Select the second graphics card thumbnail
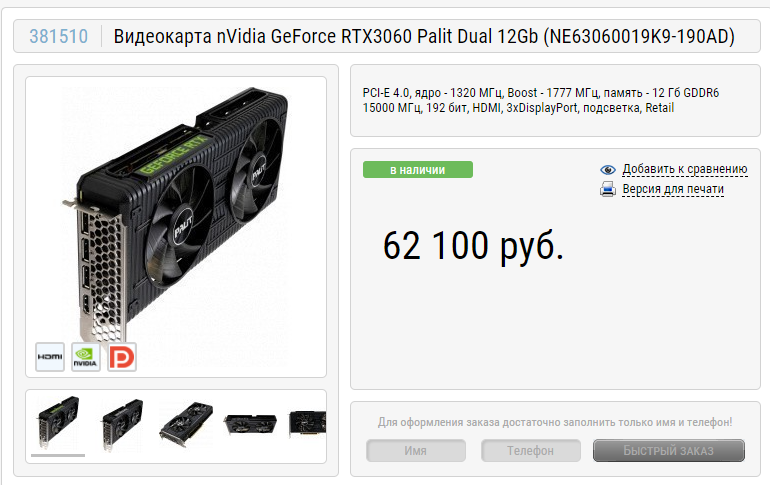Viewport: 770px width, 485px height. coord(122,424)
